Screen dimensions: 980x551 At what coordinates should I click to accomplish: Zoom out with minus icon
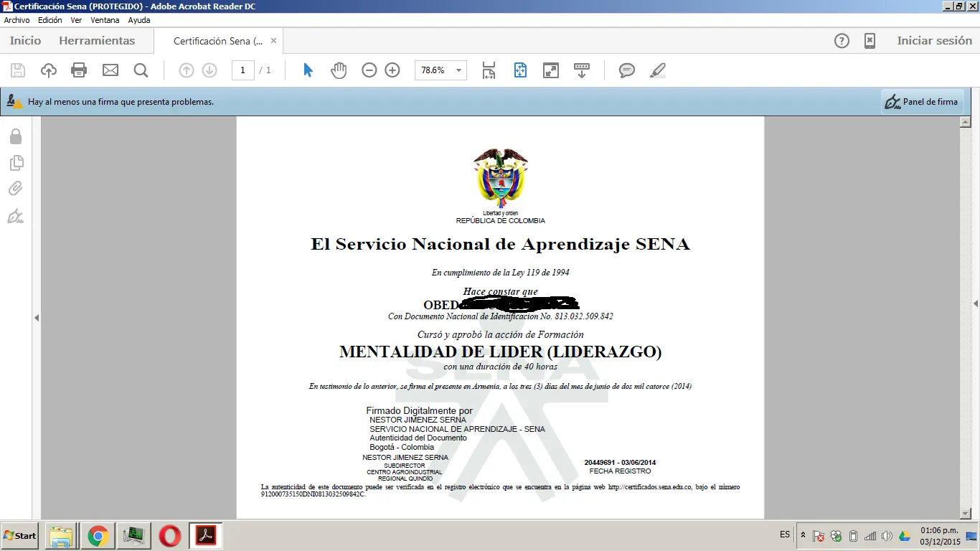pyautogui.click(x=369, y=70)
